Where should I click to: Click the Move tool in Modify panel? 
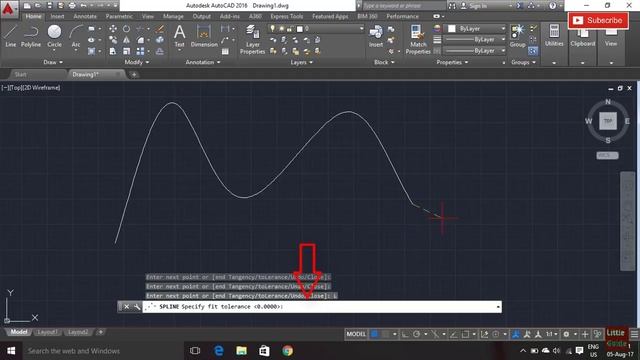pyautogui.click(x=113, y=29)
